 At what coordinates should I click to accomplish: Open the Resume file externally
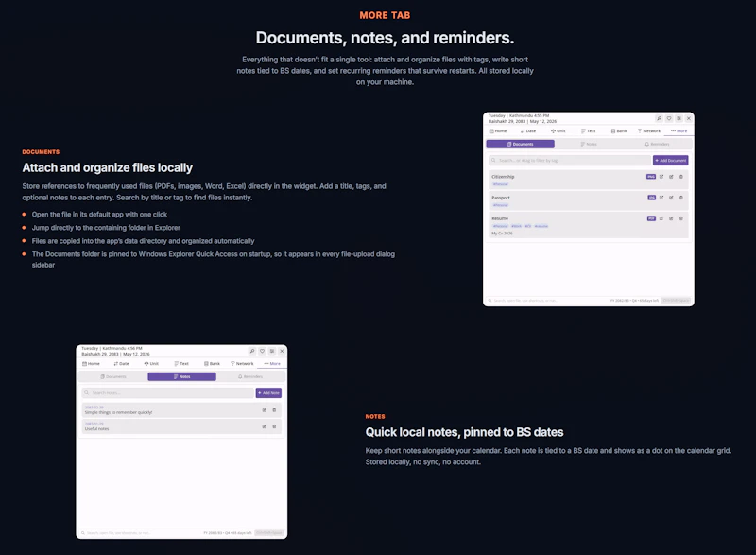pyautogui.click(x=661, y=218)
